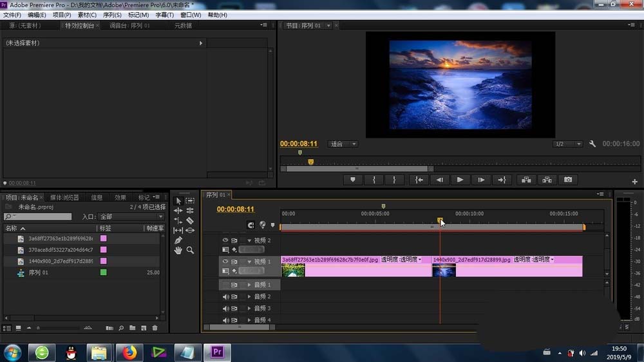The height and width of the screenshot is (362, 644).
Task: Select the Razor tool
Action: pos(190,221)
